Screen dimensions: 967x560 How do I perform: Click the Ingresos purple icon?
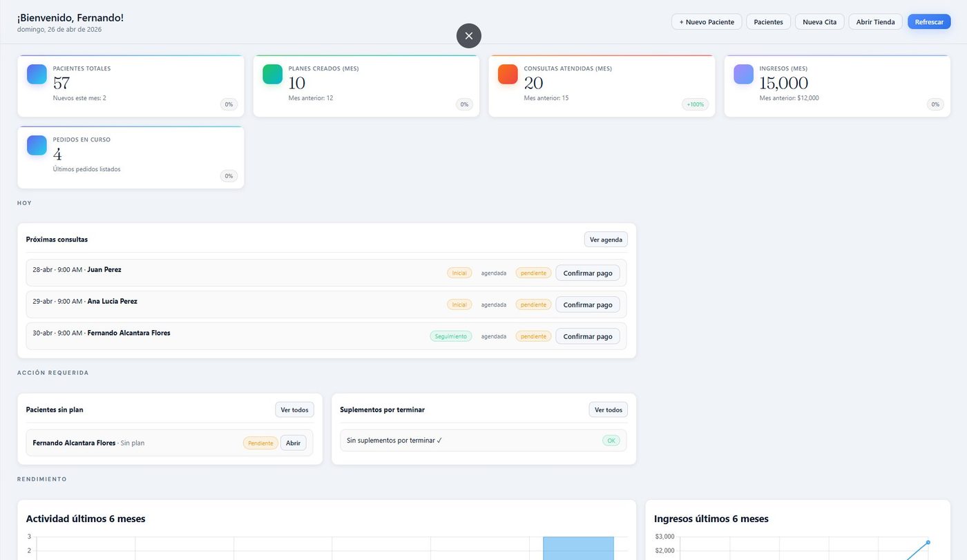[743, 74]
